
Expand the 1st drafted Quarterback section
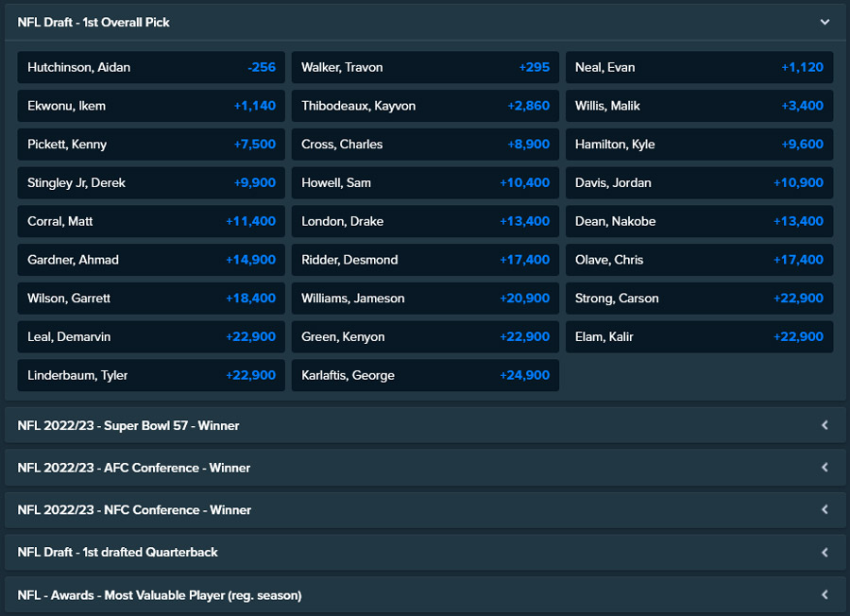425,552
